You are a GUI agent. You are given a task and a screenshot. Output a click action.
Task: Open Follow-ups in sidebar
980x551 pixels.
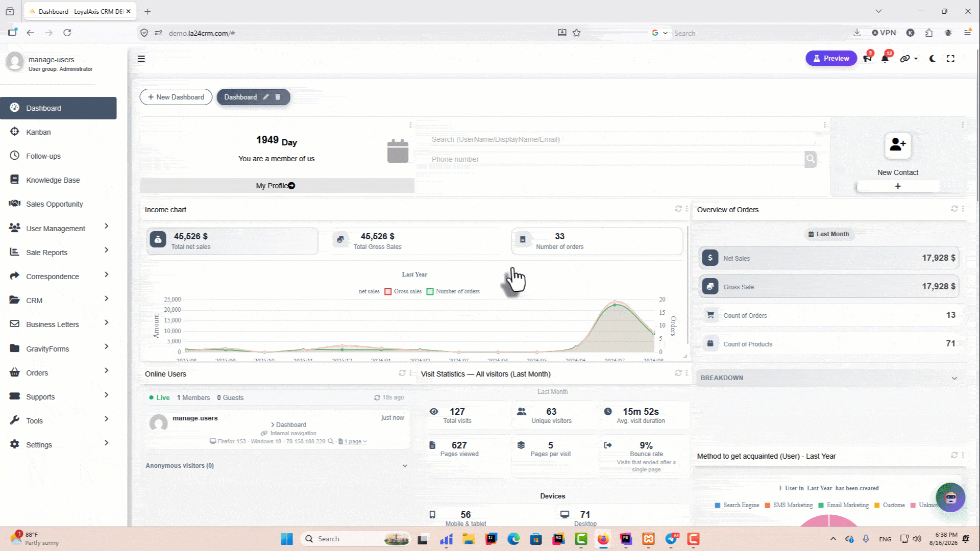(58, 156)
